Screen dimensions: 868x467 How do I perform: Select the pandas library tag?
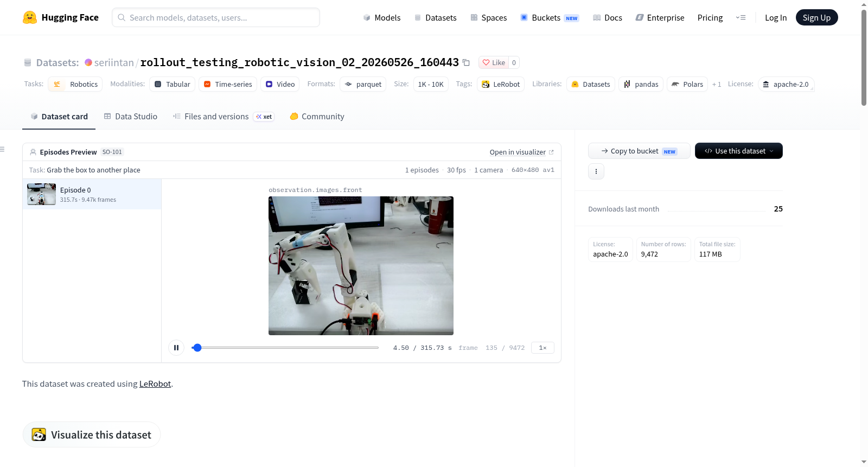(x=641, y=84)
